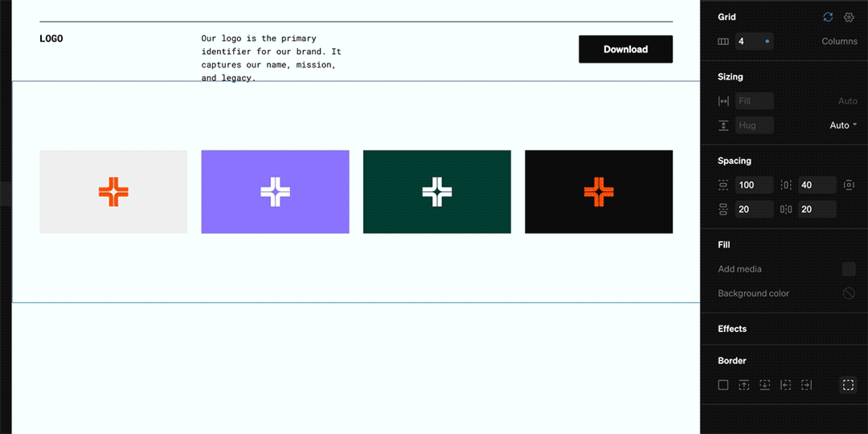
Task: Click the Fill section heading
Action: [724, 244]
